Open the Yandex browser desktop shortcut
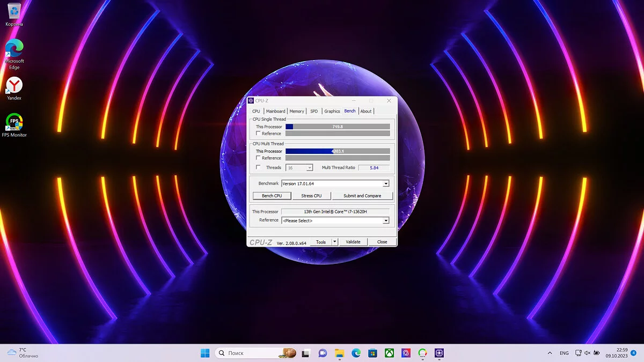 click(14, 86)
